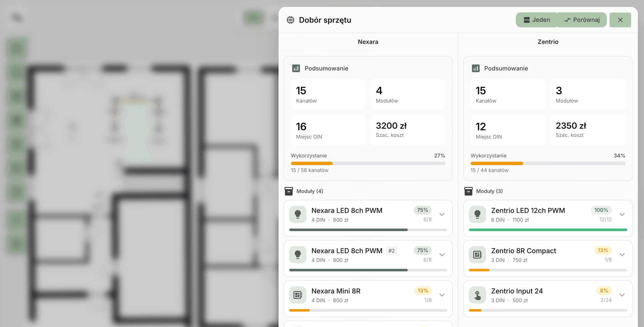Click the Zentrio Podsumowanie chart icon
Image resolution: width=644 pixels, height=327 pixels.
tap(475, 68)
